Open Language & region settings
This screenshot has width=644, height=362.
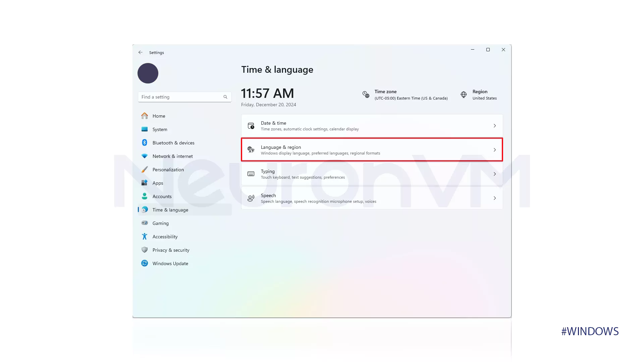tap(372, 149)
